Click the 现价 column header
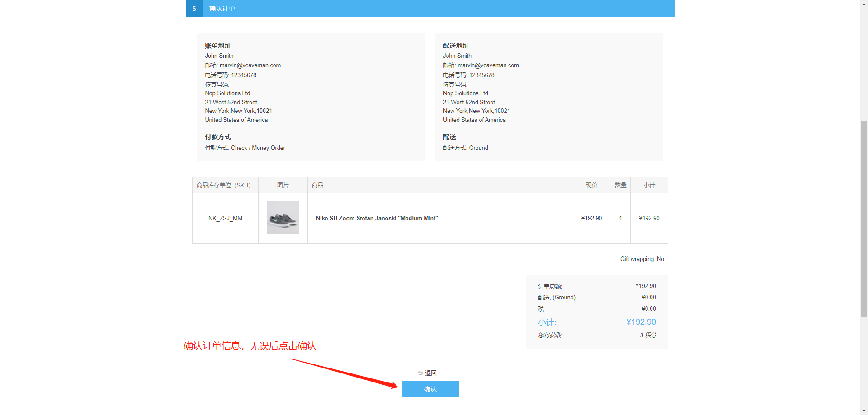The height and width of the screenshot is (415, 868). (x=591, y=185)
